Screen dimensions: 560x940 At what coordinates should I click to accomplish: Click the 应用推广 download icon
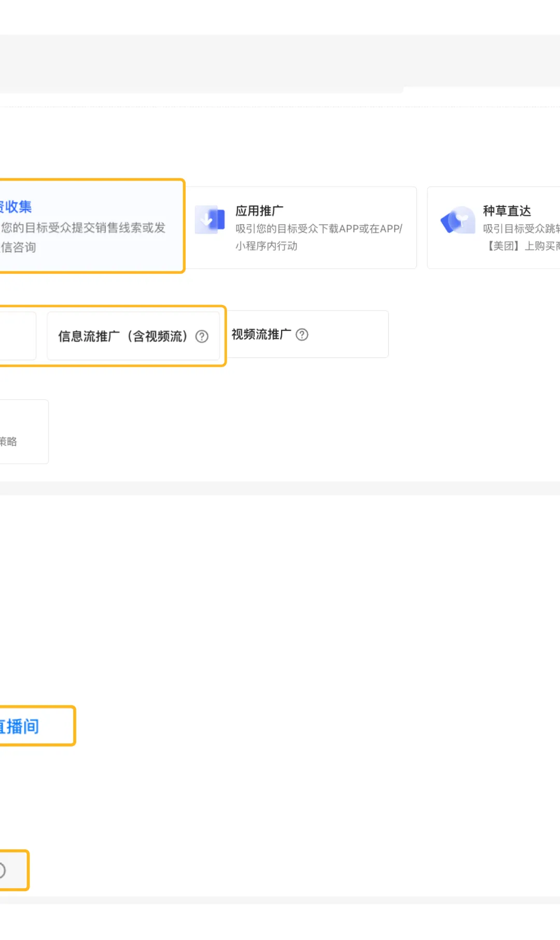[209, 219]
